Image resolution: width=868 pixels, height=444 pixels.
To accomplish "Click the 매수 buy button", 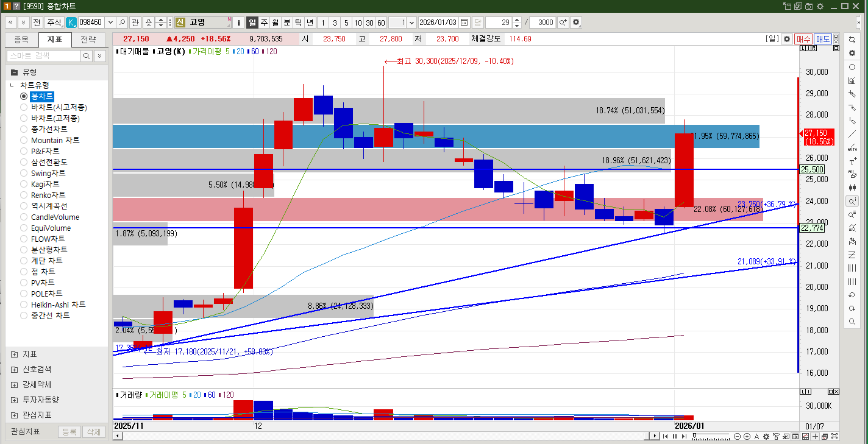I will coord(803,38).
